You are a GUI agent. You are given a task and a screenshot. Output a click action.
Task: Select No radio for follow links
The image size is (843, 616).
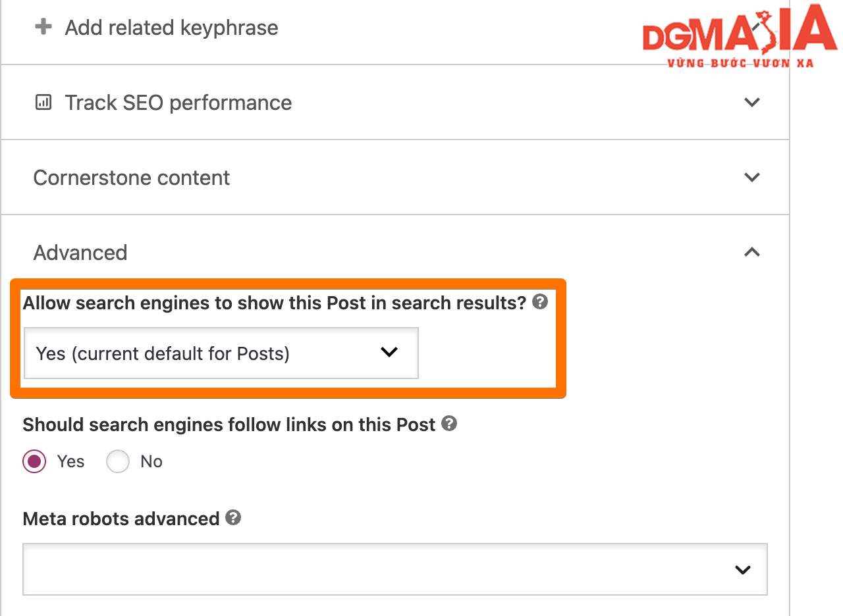[x=117, y=461]
